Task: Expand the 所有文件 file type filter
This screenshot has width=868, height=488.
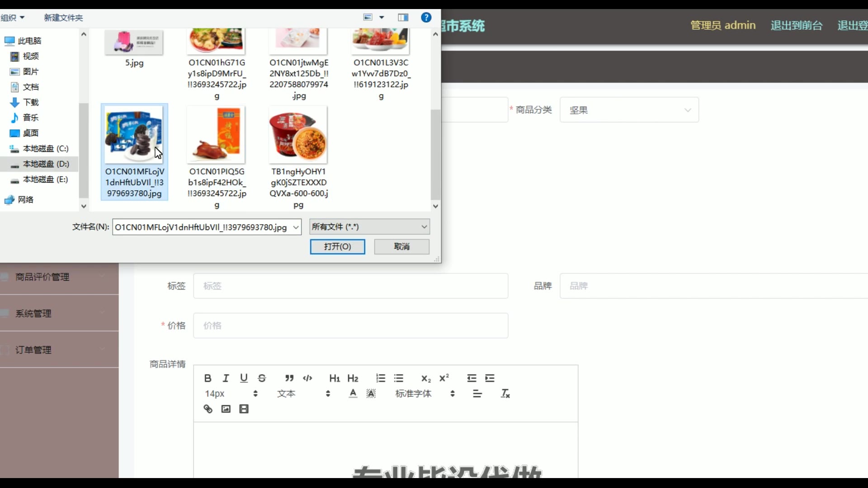Action: (369, 227)
